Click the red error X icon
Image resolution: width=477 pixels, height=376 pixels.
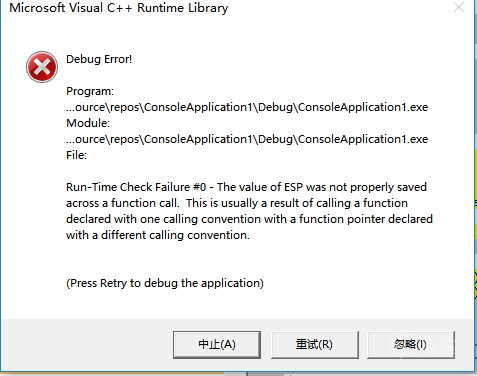(42, 67)
